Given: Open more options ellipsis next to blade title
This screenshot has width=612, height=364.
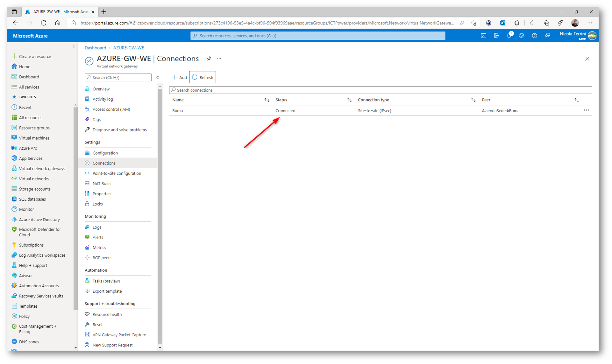Looking at the screenshot, I should [x=219, y=59].
